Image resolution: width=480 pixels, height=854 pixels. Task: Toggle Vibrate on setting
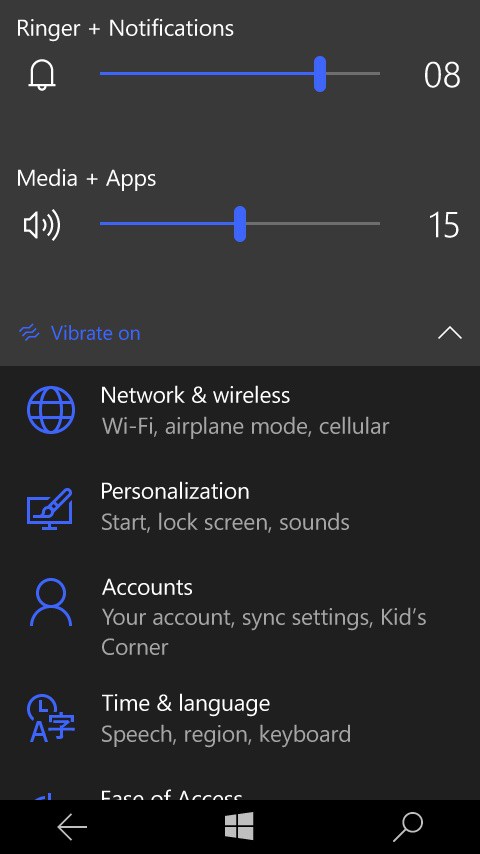point(80,333)
